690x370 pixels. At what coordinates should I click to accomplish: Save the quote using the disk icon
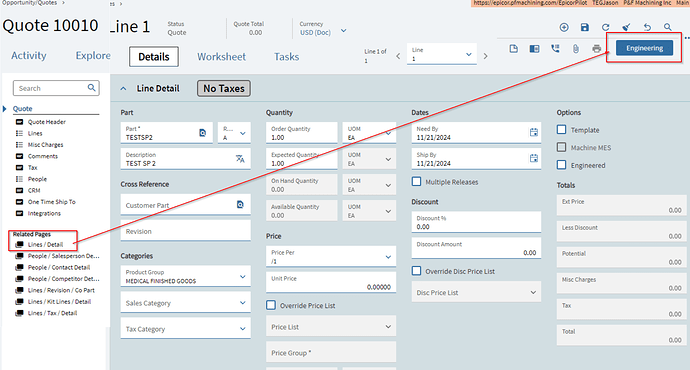coord(584,27)
